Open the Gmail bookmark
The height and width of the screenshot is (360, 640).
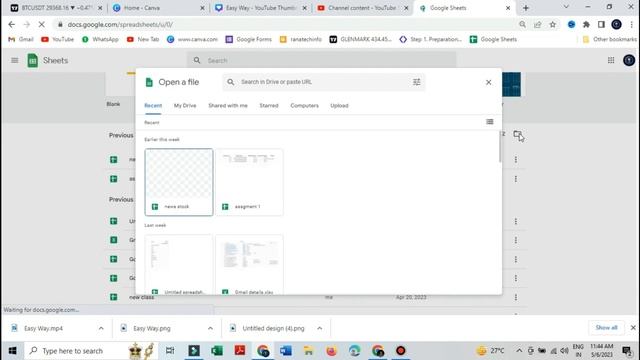pyautogui.click(x=21, y=39)
